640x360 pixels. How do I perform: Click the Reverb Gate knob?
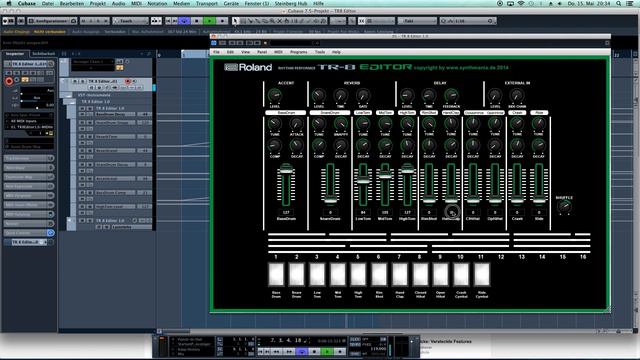point(362,96)
